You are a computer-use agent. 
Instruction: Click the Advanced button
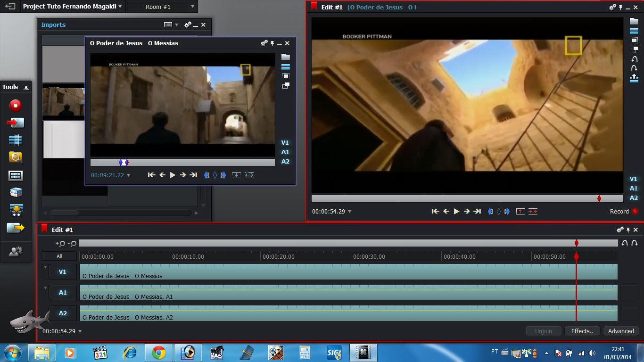click(x=621, y=331)
